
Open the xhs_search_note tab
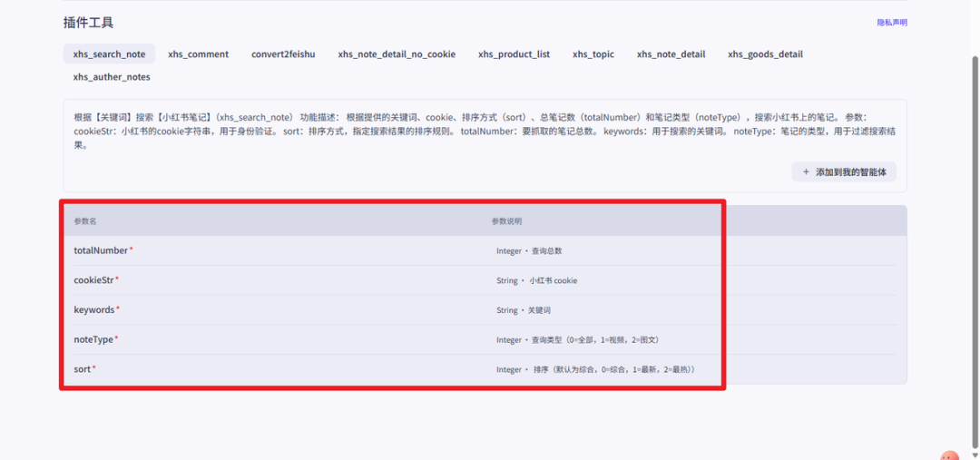[x=110, y=54]
